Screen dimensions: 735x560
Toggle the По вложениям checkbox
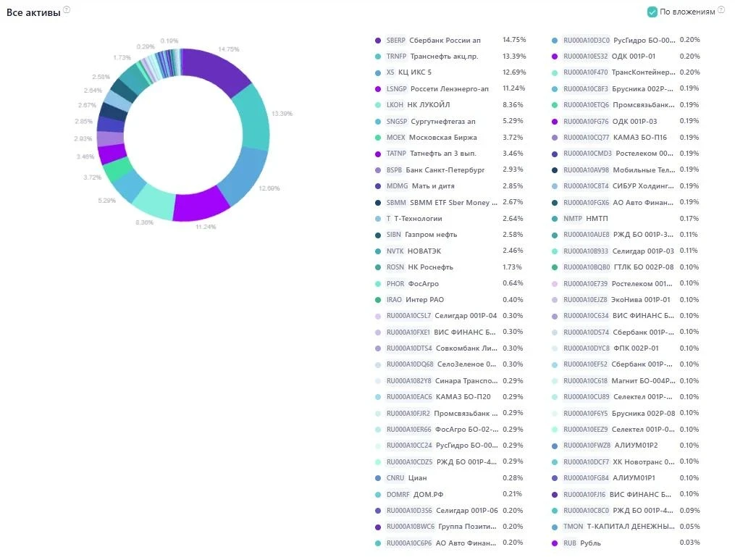(x=652, y=12)
